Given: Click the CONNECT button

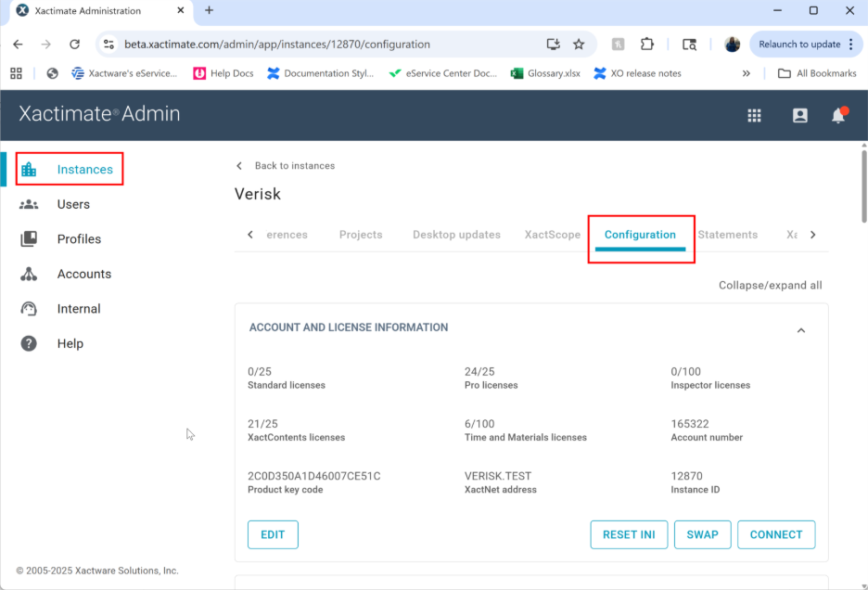Looking at the screenshot, I should click(776, 534).
